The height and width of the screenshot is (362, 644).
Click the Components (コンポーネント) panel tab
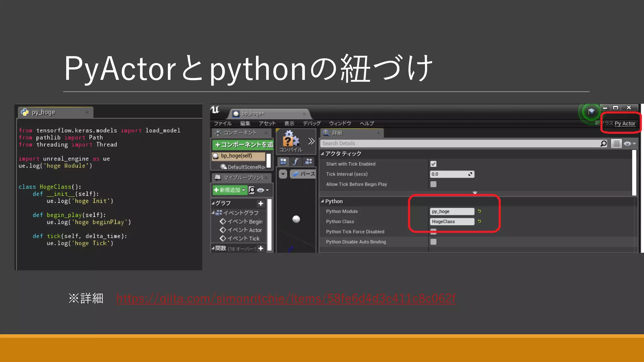pyautogui.click(x=240, y=133)
